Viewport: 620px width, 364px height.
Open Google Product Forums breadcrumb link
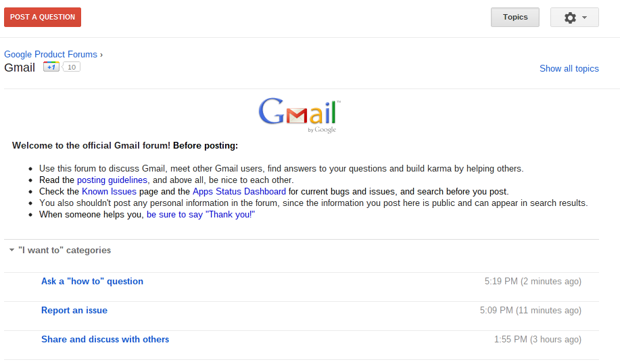coord(51,54)
